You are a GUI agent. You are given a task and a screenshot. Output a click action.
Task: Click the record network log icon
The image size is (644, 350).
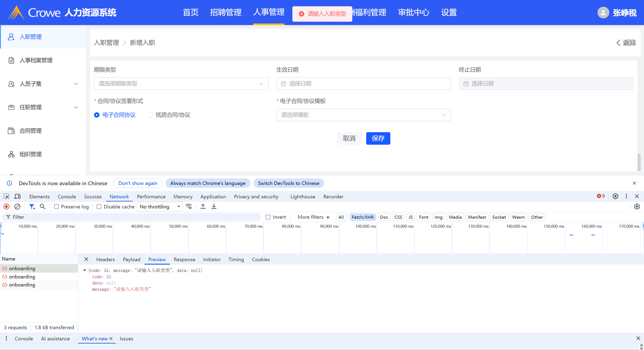point(6,206)
